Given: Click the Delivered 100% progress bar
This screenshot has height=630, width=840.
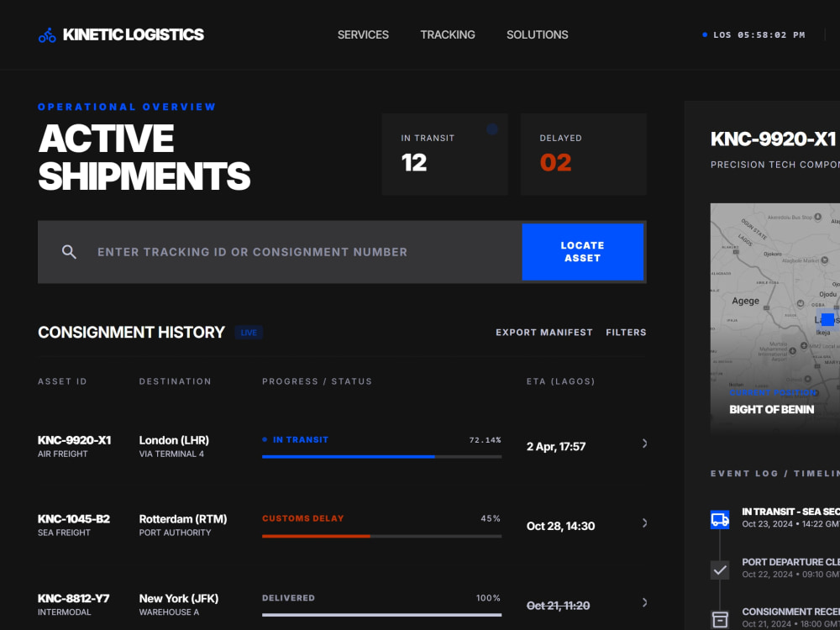Looking at the screenshot, I should tap(382, 615).
